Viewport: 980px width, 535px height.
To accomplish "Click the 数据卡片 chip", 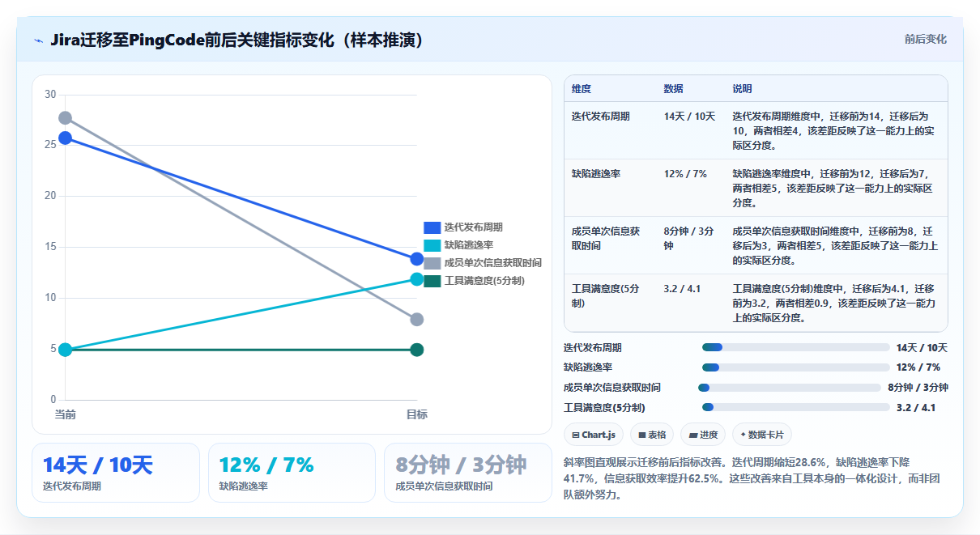I will pyautogui.click(x=762, y=435).
